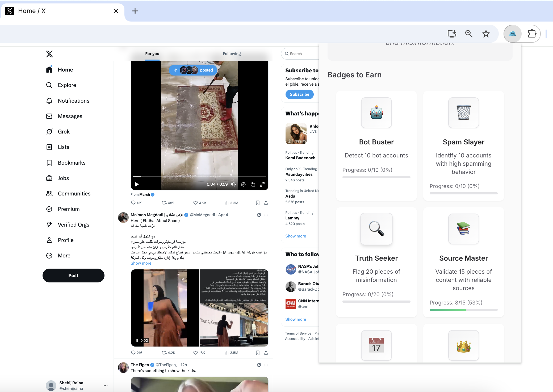
Task: Unmute the carpet video
Action: point(234,184)
